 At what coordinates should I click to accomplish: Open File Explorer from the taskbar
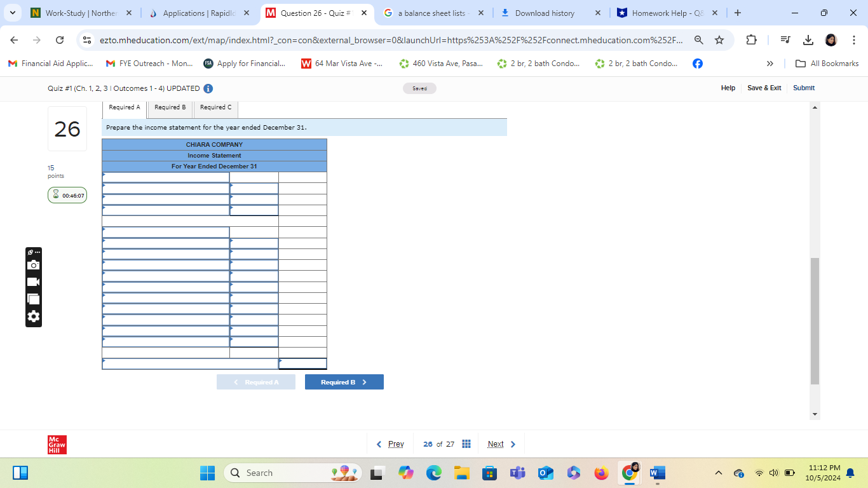(x=462, y=473)
